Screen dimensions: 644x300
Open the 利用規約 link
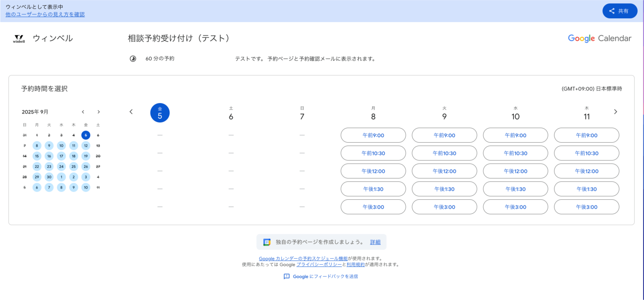(356, 265)
